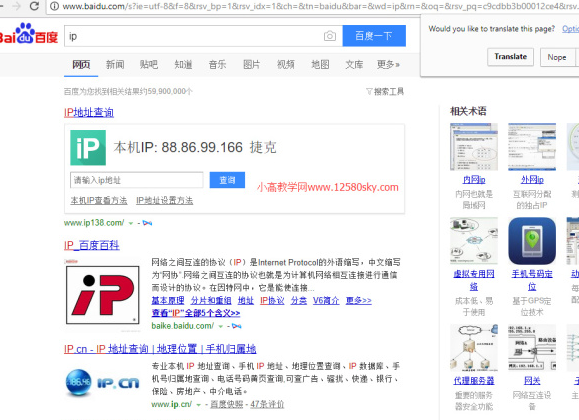This screenshot has width=579, height=420.
Task: Open the red iP Baike thumbnail
Action: click(x=103, y=294)
